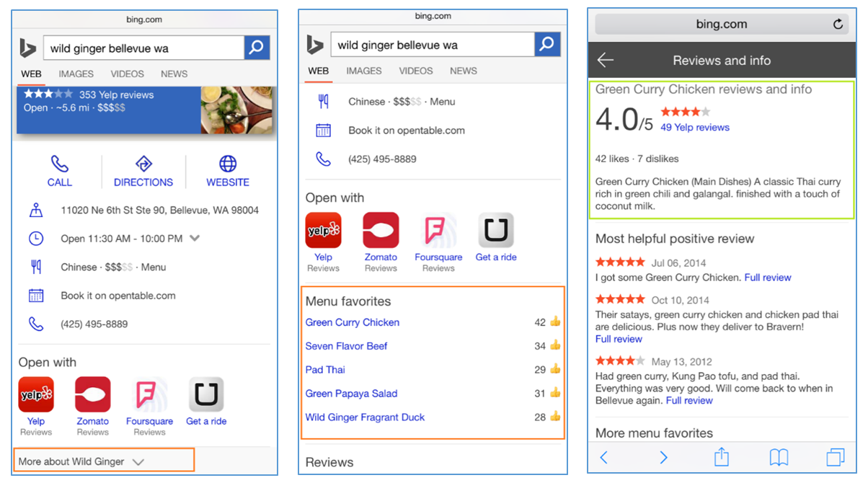Switch to the IMAGES tab in the first screen
Screen dimensions: 868x483
click(x=76, y=74)
